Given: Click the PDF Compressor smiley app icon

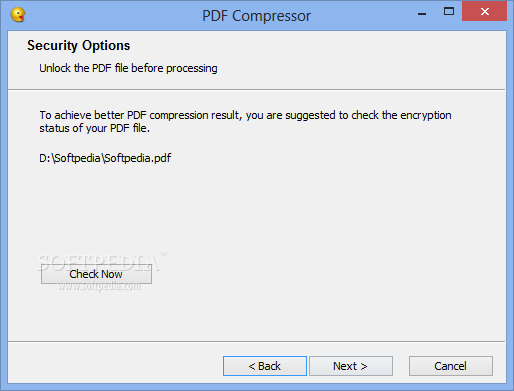Looking at the screenshot, I should pyautogui.click(x=18, y=15).
